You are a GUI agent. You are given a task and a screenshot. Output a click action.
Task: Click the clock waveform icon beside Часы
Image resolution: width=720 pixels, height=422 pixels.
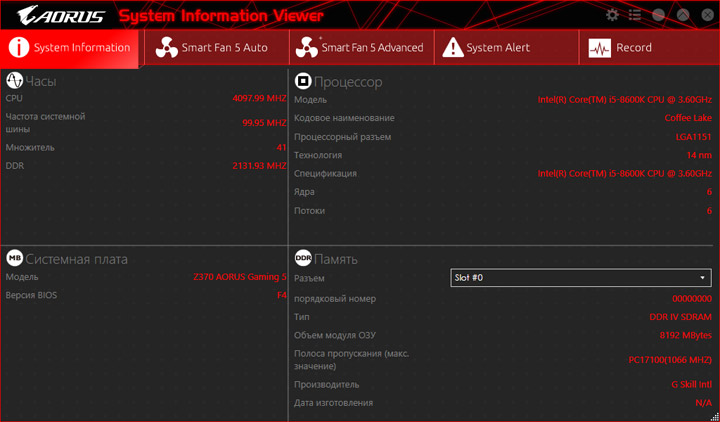(14, 81)
